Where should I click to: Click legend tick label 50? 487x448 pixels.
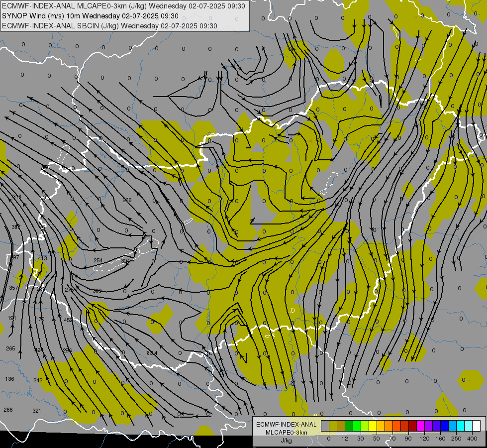[377, 439]
